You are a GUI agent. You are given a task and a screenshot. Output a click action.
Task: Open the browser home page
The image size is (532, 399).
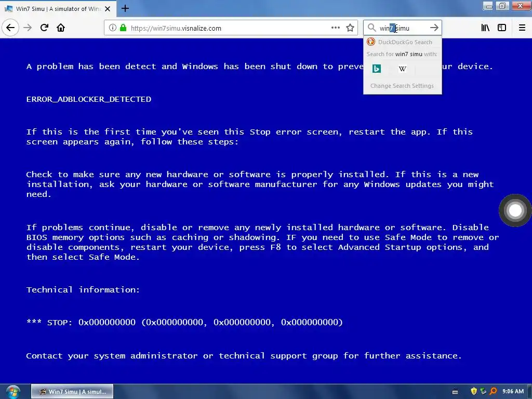click(x=61, y=28)
